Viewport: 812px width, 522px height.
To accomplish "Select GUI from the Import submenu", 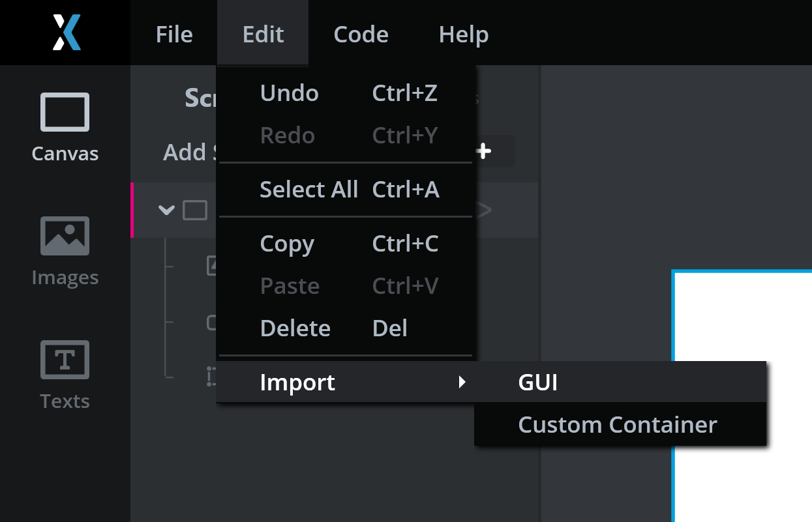I will pos(537,383).
